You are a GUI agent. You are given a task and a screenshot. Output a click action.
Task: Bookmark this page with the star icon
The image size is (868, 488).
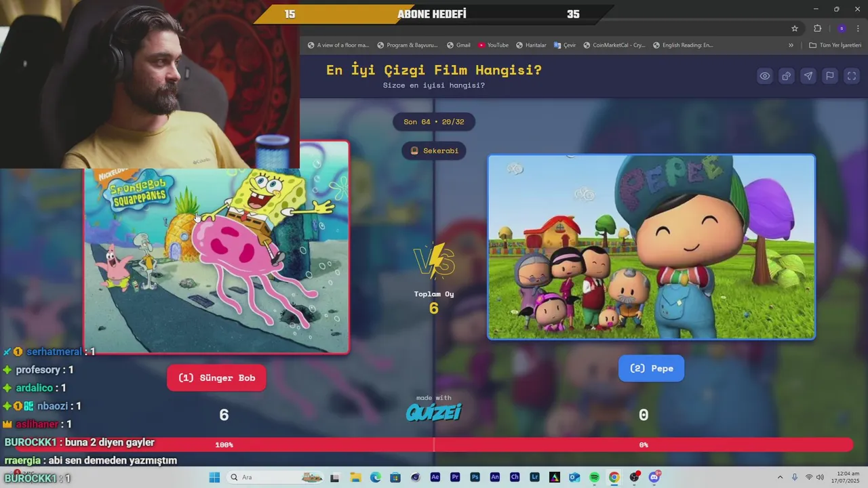(795, 28)
